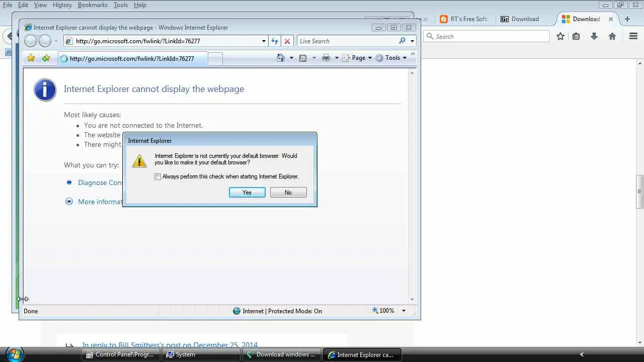Viewport: 644px width, 362px height.
Task: Click IE Stop red X button
Action: pyautogui.click(x=287, y=41)
